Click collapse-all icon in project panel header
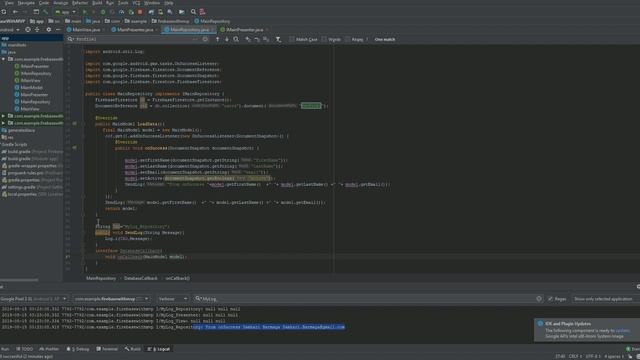The width and height of the screenshot is (640, 360). [37, 29]
